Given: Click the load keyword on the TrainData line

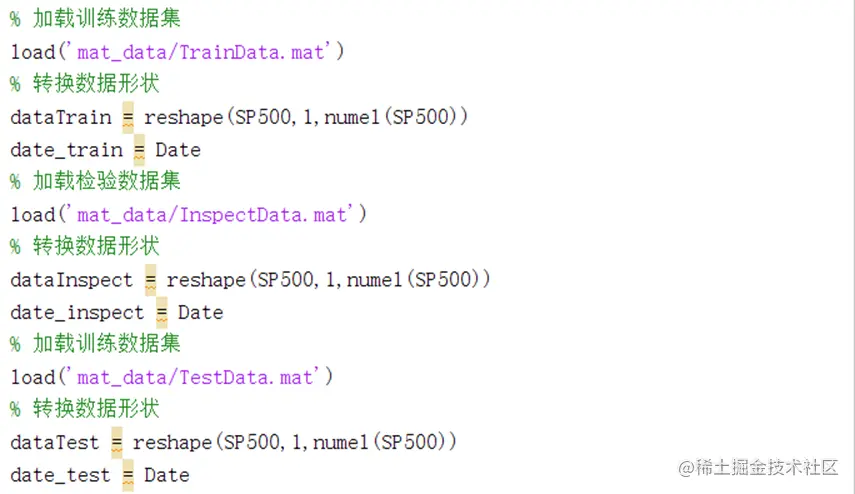Looking at the screenshot, I should coord(32,53).
